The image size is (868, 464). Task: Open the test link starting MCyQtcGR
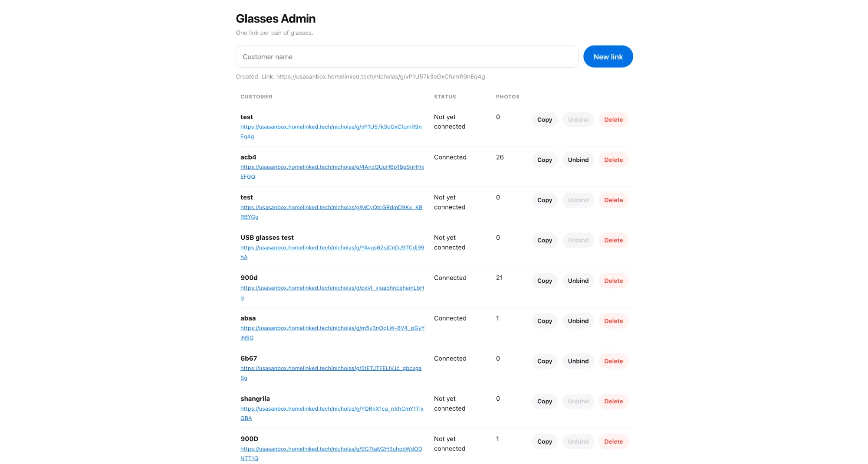coord(331,212)
